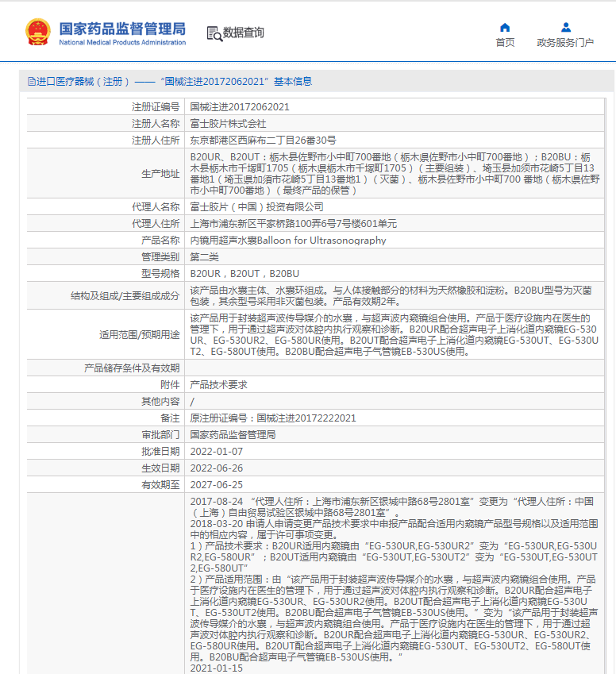Click the address 东京都港区西麻布二丁目26番30号

click(263, 141)
